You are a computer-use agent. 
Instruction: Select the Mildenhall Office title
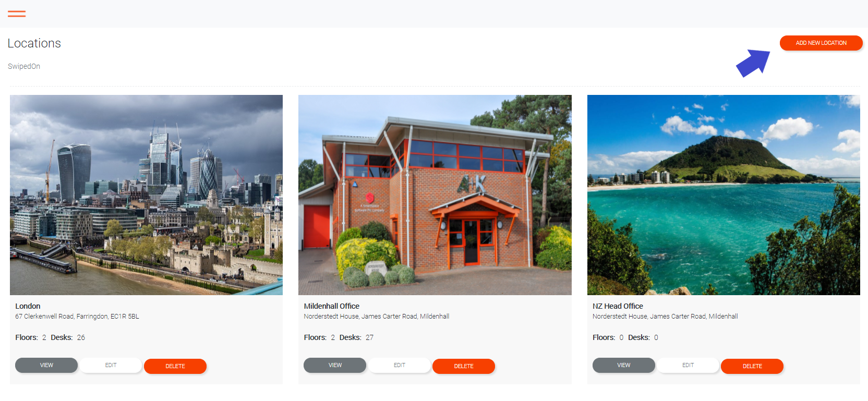tap(332, 306)
